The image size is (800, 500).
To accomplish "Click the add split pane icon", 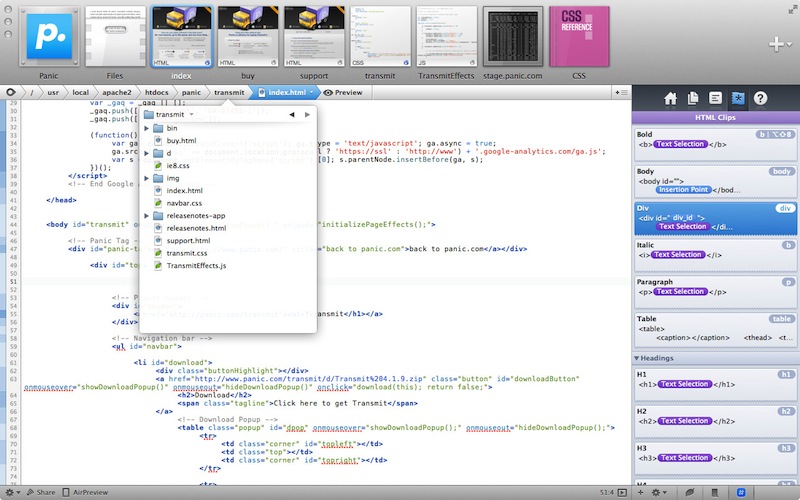I will point(623,92).
